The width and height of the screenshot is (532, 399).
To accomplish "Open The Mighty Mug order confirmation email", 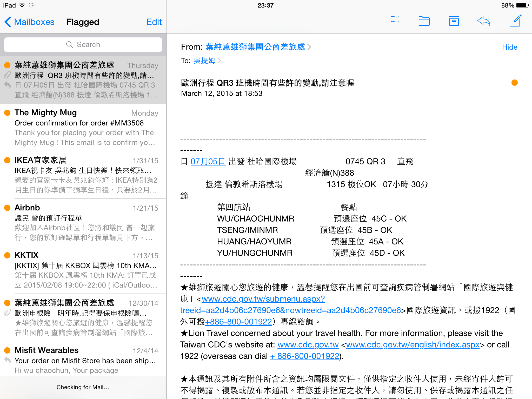I will click(x=83, y=127).
